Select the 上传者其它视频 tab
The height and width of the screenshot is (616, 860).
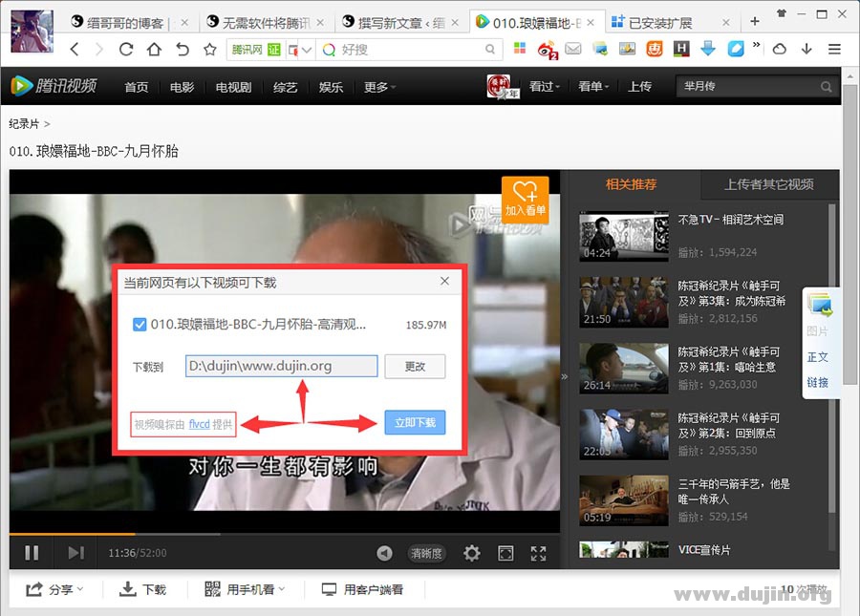769,184
